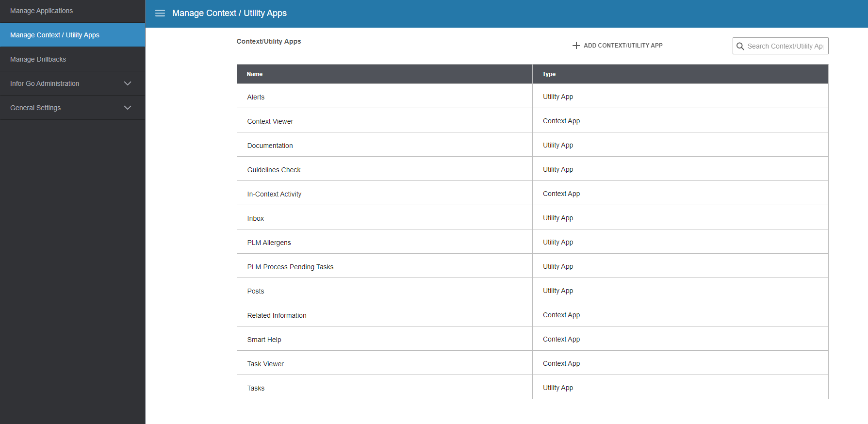Open the Guidelines Check entry
The height and width of the screenshot is (424, 868).
274,170
